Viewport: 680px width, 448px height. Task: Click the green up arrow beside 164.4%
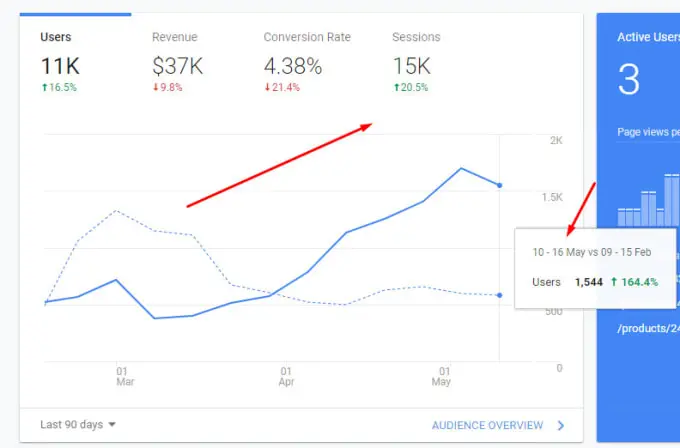[614, 282]
